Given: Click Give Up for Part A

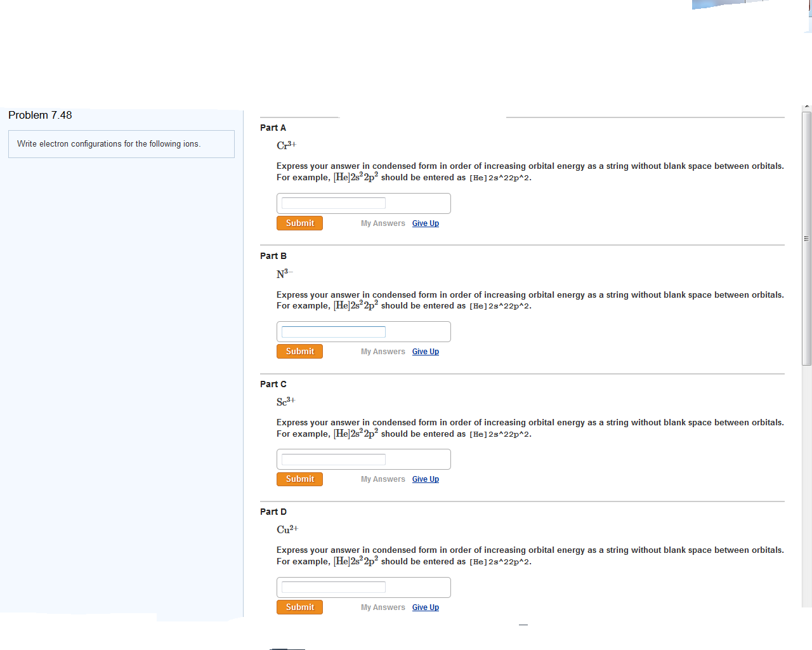Looking at the screenshot, I should pyautogui.click(x=425, y=223).
